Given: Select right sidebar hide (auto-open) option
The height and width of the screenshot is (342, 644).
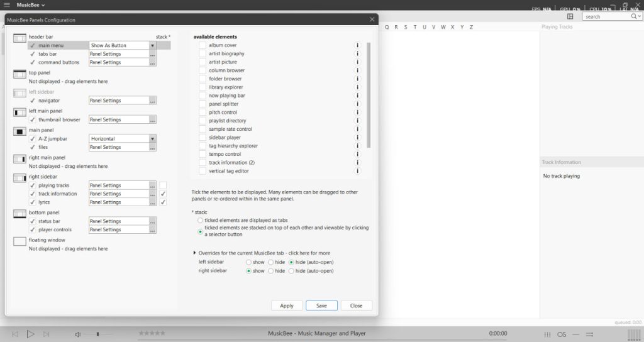Looking at the screenshot, I should click(x=291, y=271).
